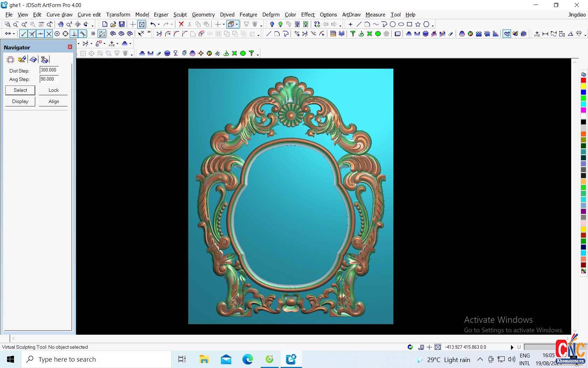This screenshot has height=368, width=588.
Task: Click the Save file toolbar icon
Action: click(122, 24)
